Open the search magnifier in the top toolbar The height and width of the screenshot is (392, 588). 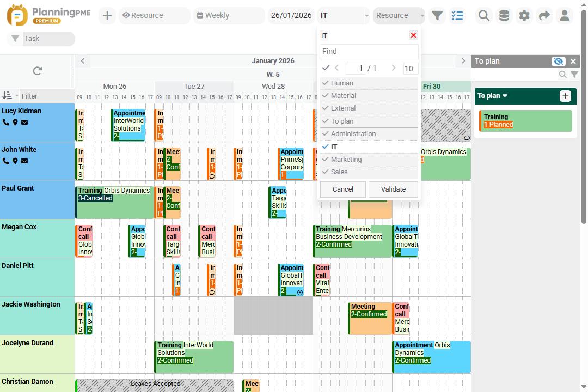[484, 15]
